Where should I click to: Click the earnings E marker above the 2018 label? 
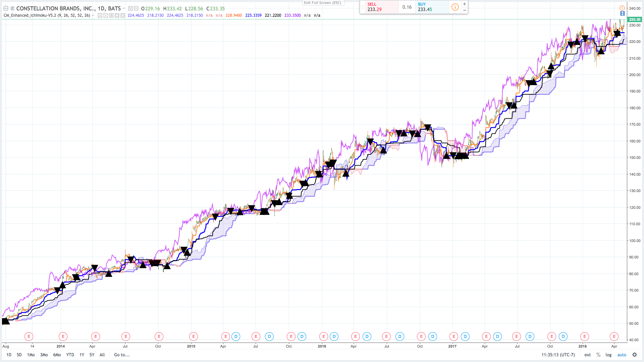coord(585,336)
